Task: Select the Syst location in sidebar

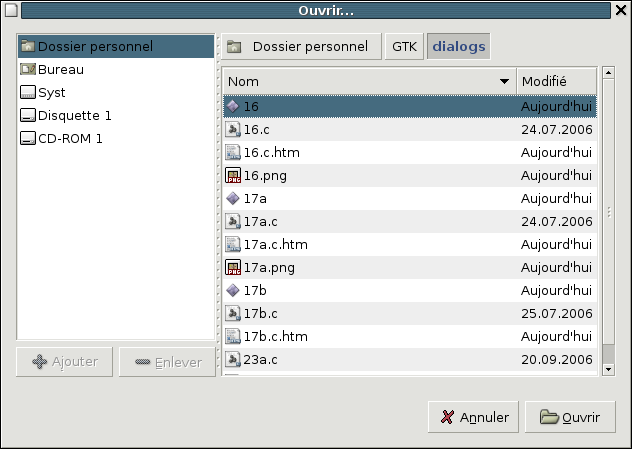Action: coord(51,92)
